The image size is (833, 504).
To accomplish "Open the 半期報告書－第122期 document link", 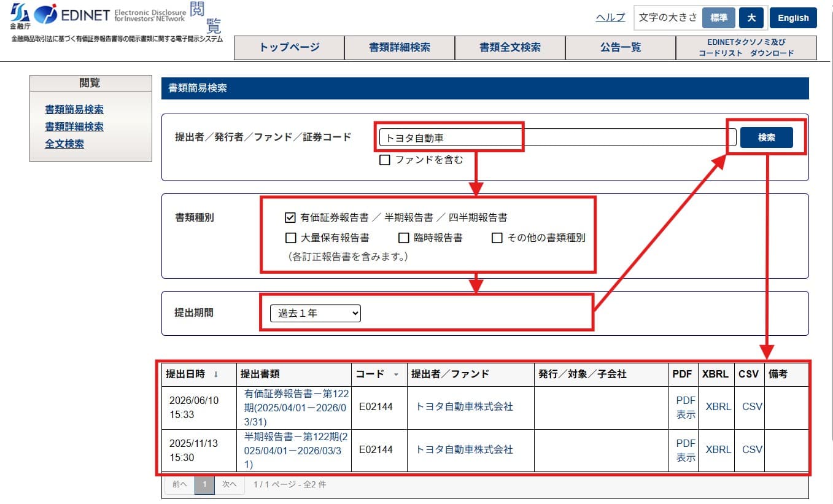I will pos(296,450).
